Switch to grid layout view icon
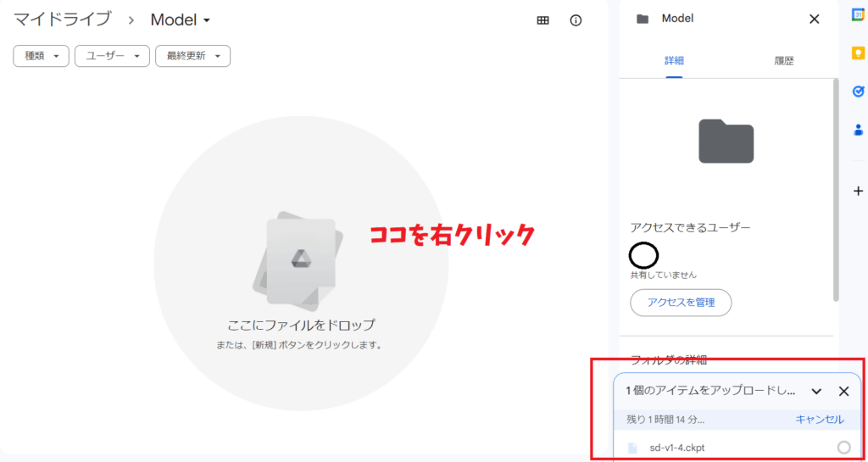This screenshot has height=462, width=868. [543, 20]
